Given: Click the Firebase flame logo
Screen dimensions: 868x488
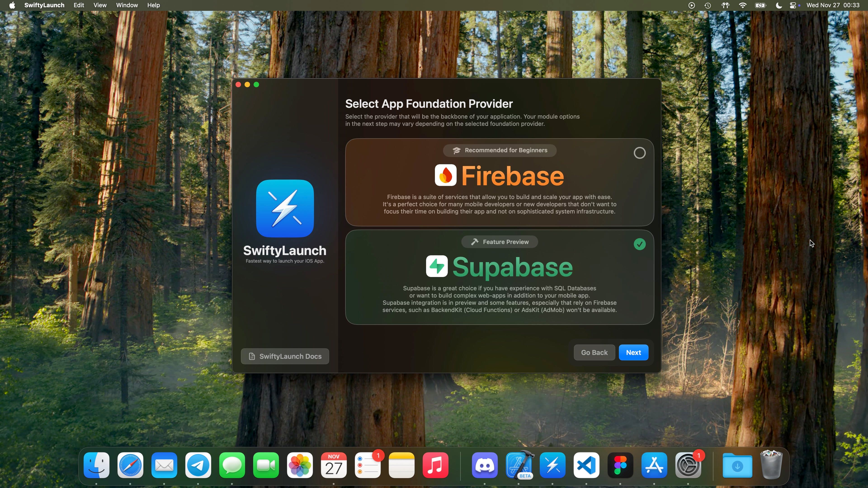Looking at the screenshot, I should [446, 175].
